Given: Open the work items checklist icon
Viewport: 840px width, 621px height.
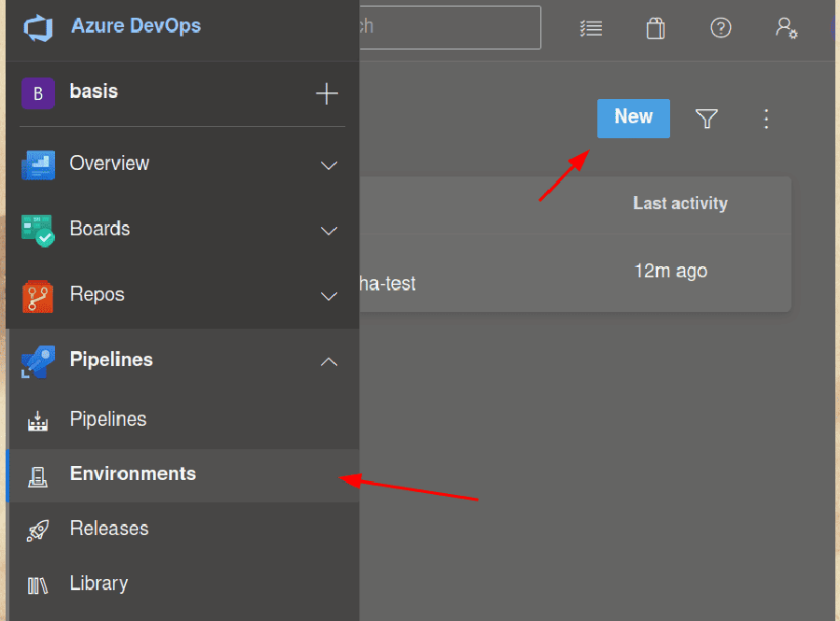Looking at the screenshot, I should click(x=592, y=28).
